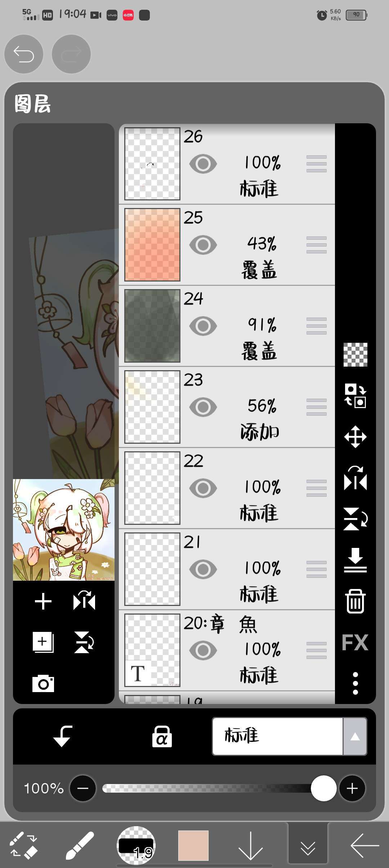Tap the undo button
The image size is (389, 868).
coord(24,54)
